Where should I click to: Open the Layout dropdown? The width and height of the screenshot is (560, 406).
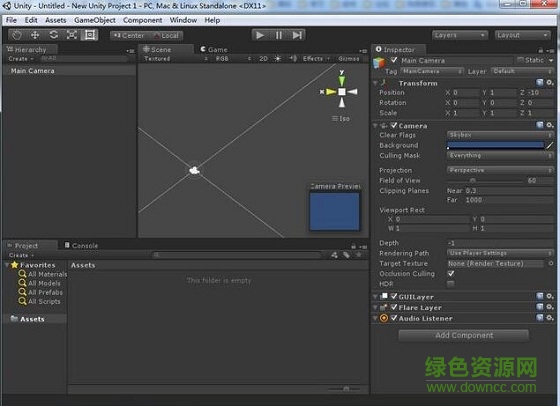pyautogui.click(x=522, y=35)
